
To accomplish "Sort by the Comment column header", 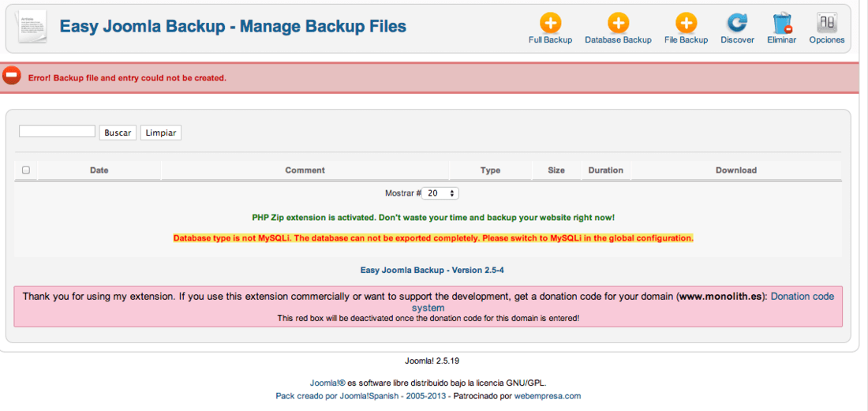I will click(305, 170).
